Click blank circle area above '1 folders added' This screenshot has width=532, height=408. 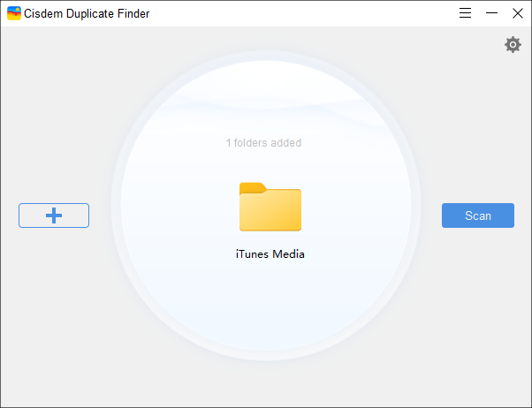(265, 97)
